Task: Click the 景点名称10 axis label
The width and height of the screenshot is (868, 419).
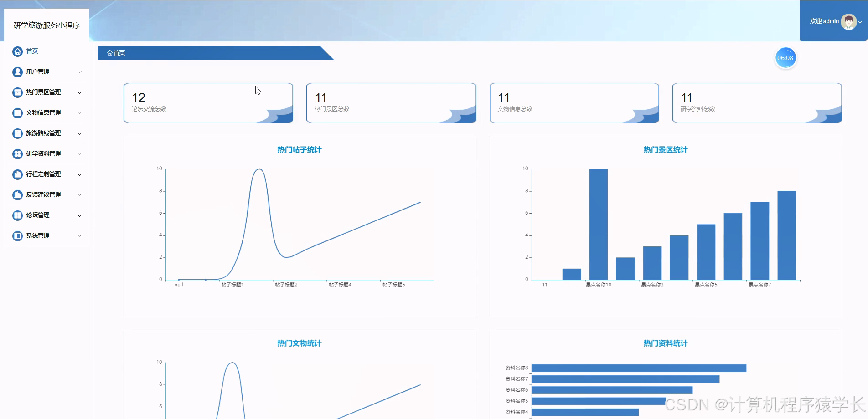Action: [599, 285]
